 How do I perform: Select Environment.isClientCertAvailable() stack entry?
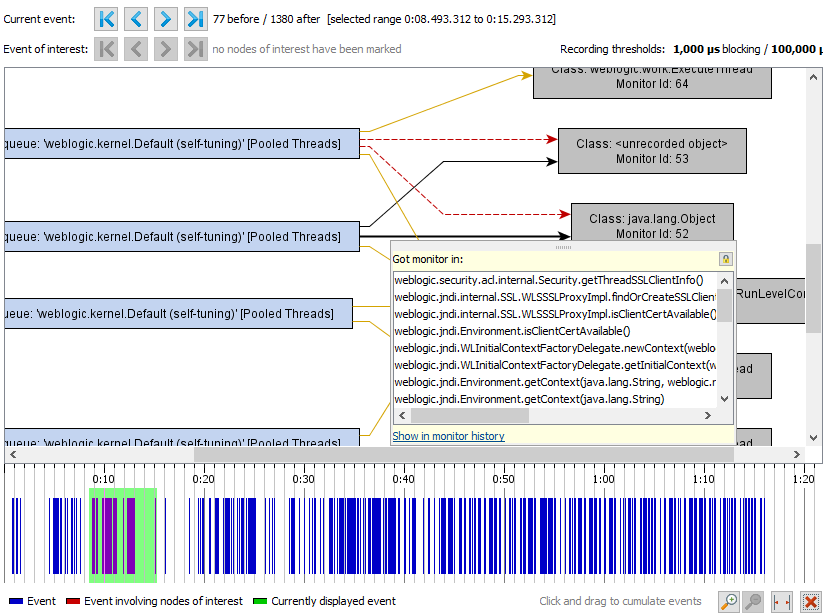click(x=512, y=331)
